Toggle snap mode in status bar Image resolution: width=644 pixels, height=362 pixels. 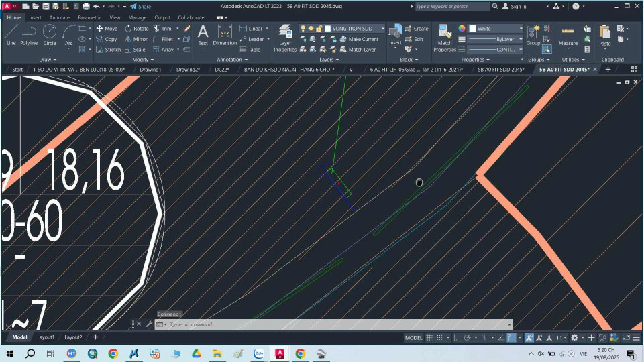[x=440, y=337]
